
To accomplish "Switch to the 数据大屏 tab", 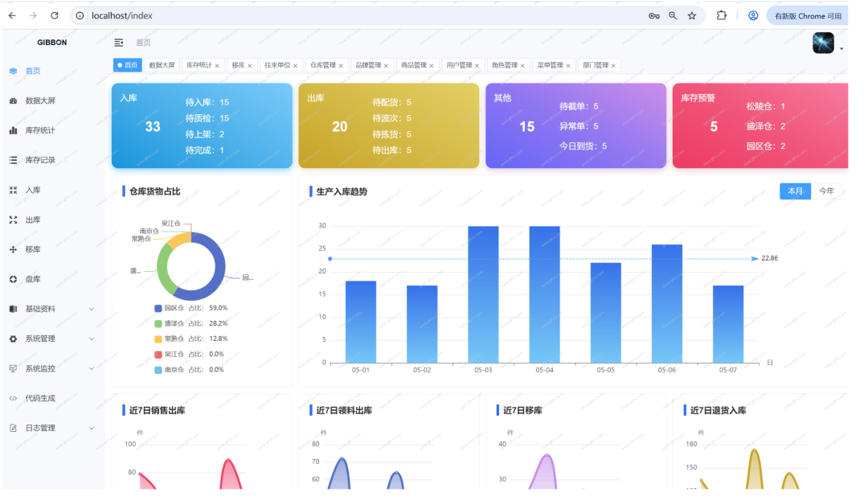I will [x=162, y=65].
